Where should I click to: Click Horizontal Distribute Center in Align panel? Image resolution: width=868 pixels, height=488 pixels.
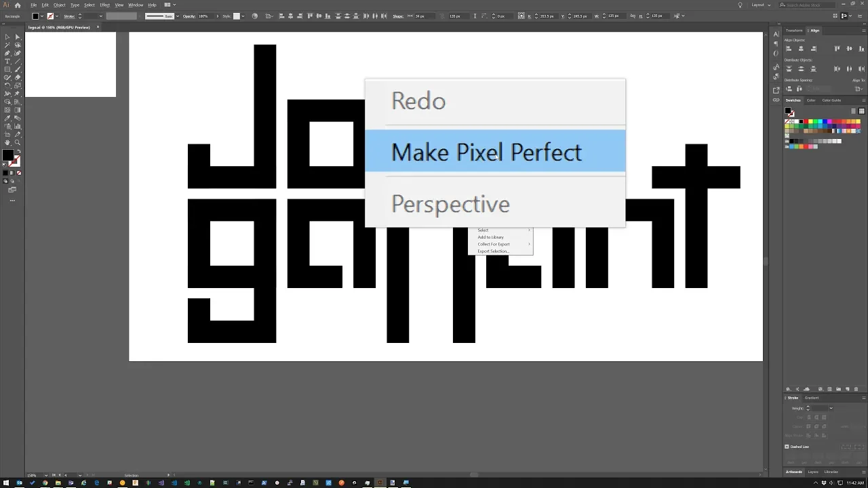coord(849,68)
